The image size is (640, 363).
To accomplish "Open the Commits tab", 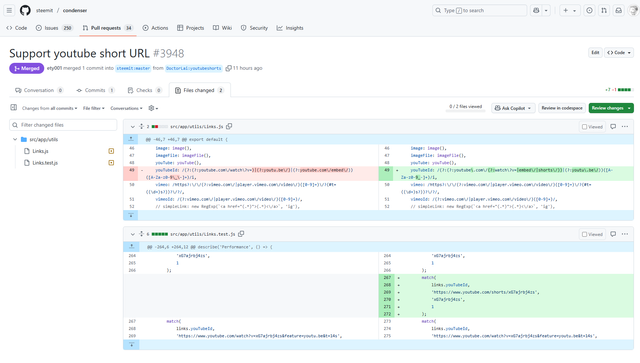I will pos(95,90).
